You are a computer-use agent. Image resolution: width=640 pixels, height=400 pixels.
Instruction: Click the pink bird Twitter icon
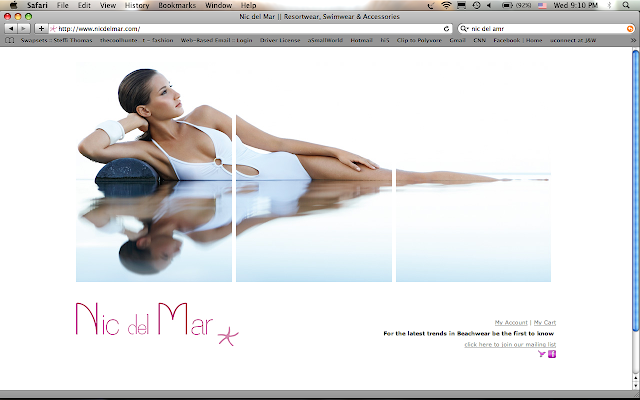tap(542, 354)
